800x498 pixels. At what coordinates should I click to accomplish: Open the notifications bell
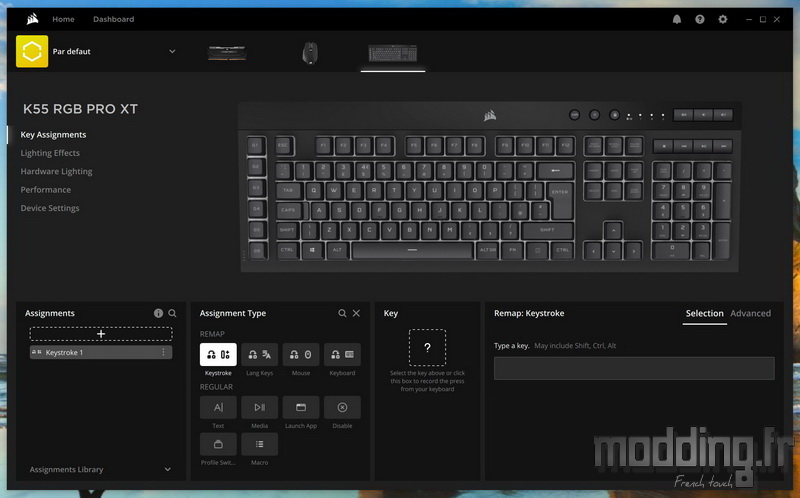tap(677, 19)
